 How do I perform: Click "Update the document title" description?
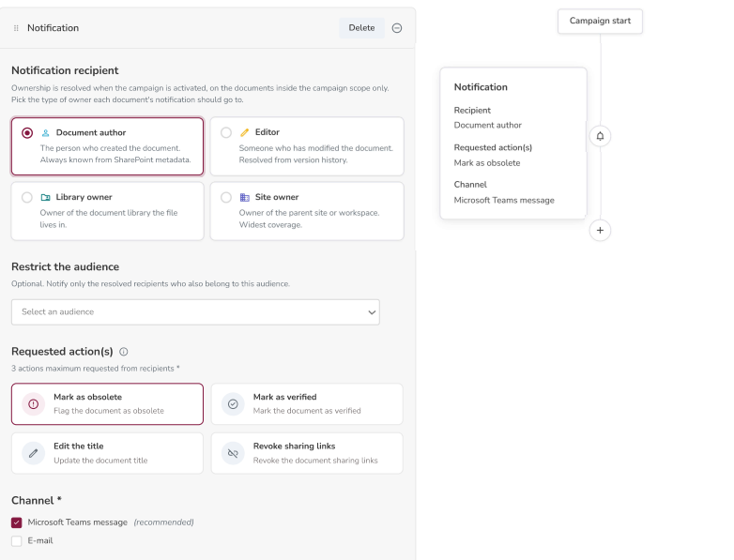point(100,461)
